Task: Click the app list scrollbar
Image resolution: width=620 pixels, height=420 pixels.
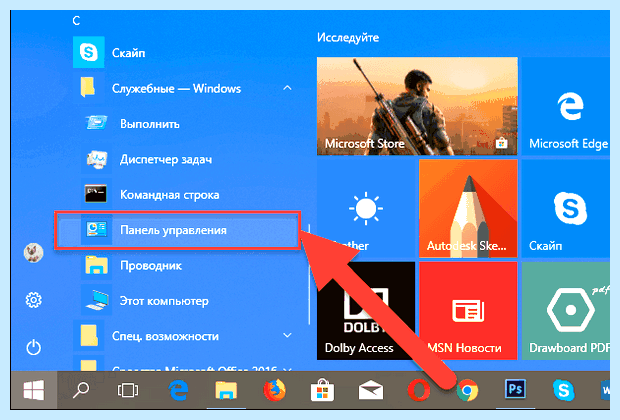Action: (x=309, y=275)
